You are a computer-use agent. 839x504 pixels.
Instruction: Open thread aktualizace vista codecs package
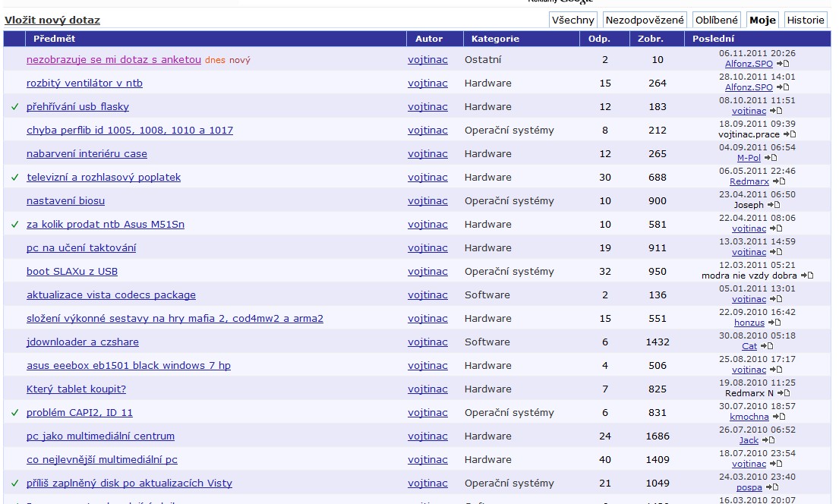point(112,295)
